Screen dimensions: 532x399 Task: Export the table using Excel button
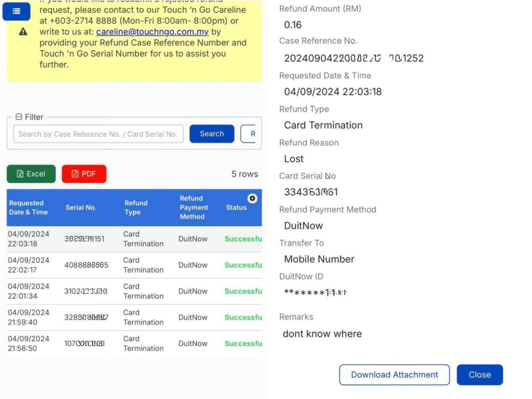click(x=31, y=174)
